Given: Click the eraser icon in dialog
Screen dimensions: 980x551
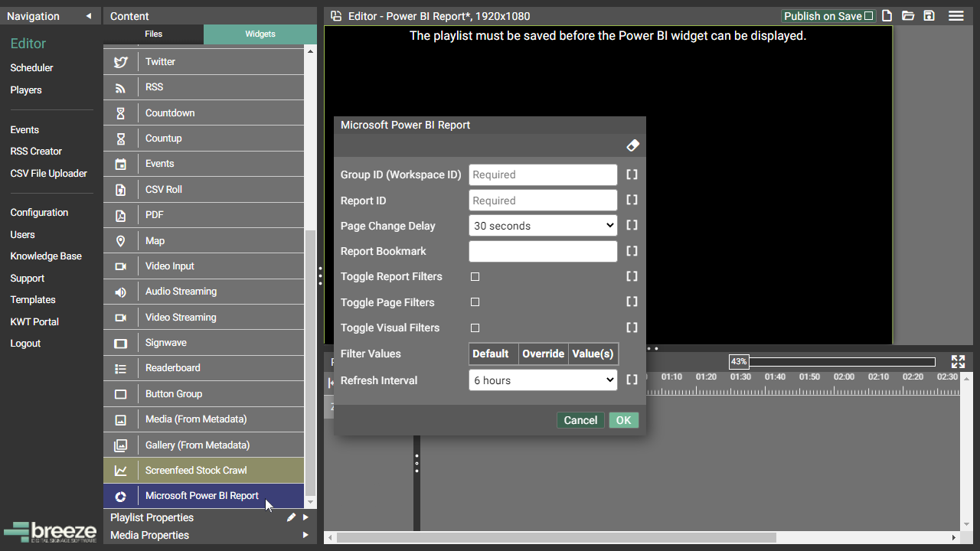Looking at the screenshot, I should coord(632,145).
